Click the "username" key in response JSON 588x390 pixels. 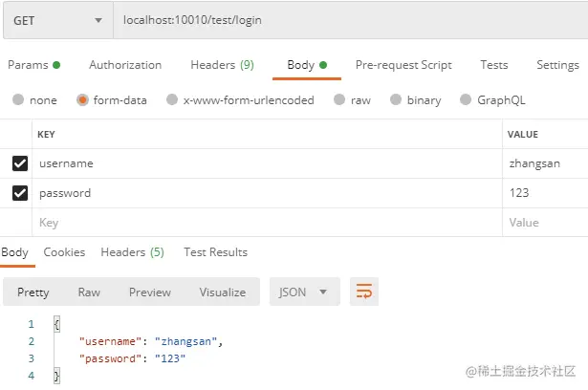pos(110,341)
